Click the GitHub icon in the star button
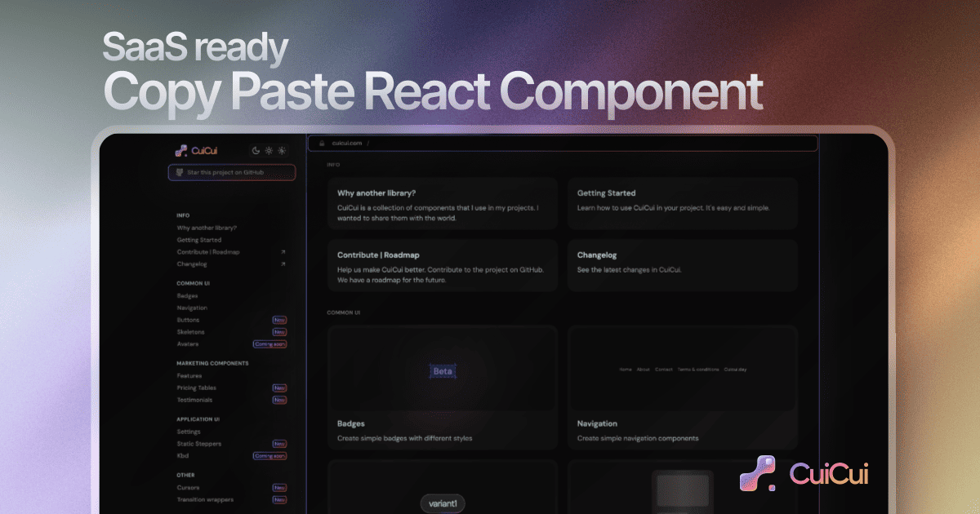Screen dimensions: 980x514 (179, 172)
